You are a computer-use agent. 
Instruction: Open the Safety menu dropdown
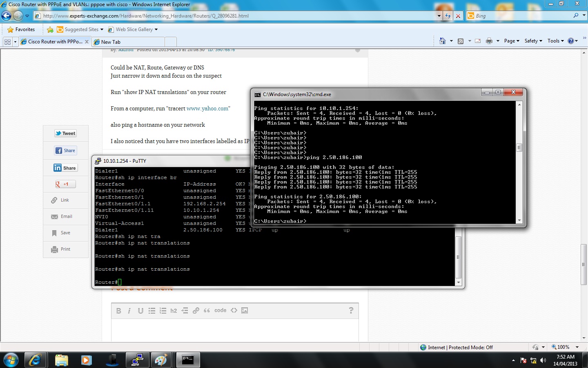(x=533, y=41)
